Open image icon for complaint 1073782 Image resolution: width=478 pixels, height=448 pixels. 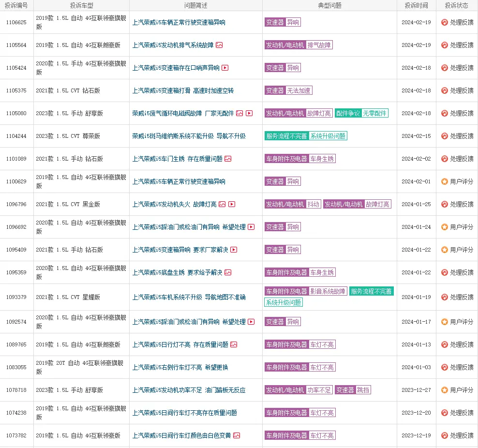click(x=237, y=435)
